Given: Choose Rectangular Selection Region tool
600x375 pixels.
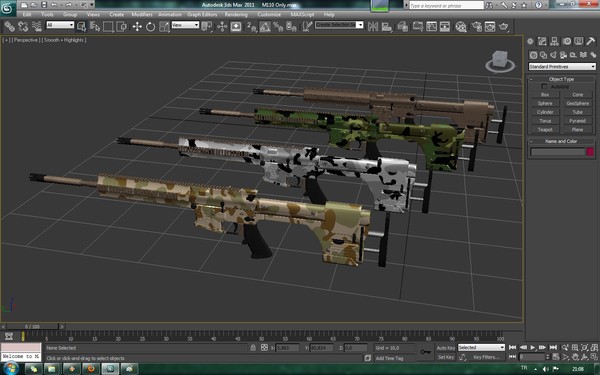Looking at the screenshot, I should [x=108, y=26].
